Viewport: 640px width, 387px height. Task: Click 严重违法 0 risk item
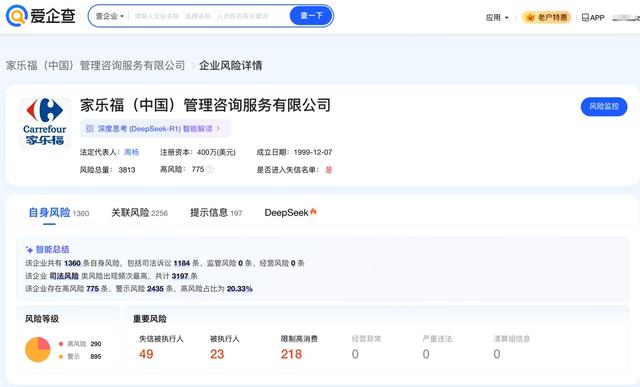pos(437,347)
